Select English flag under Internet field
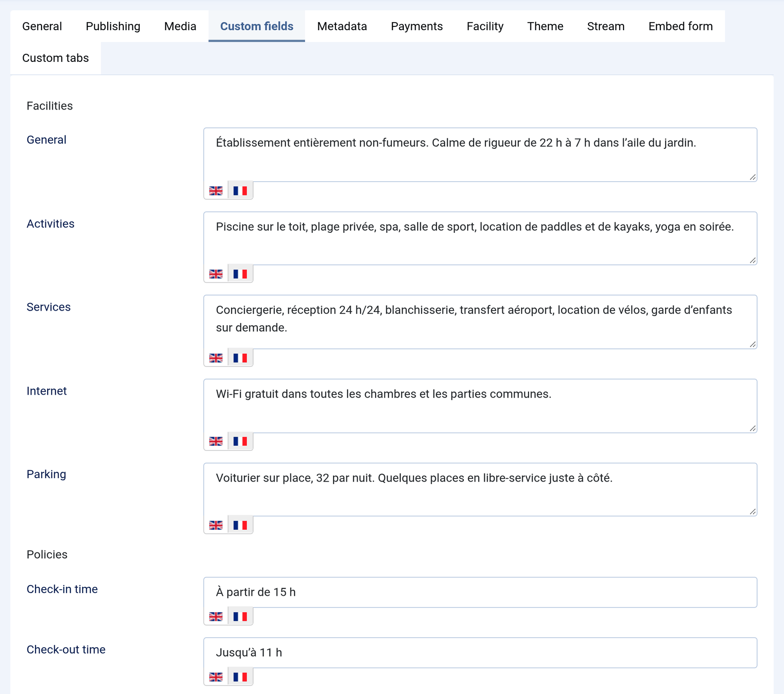 pyautogui.click(x=216, y=441)
